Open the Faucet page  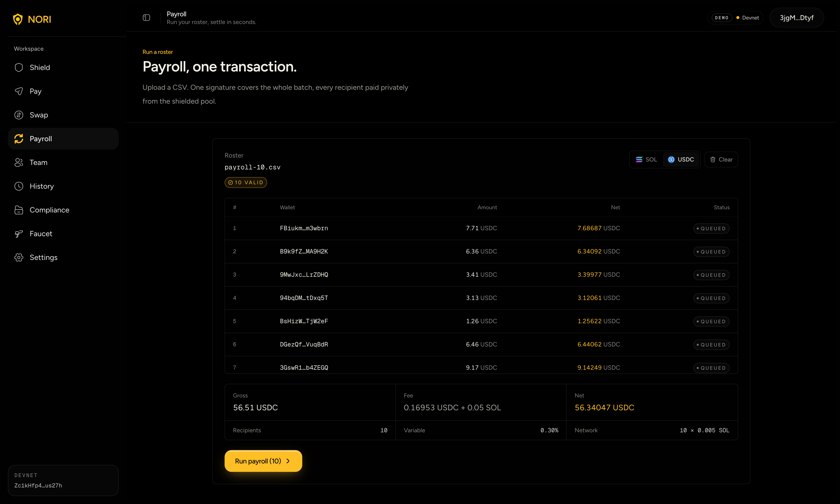(x=63, y=234)
